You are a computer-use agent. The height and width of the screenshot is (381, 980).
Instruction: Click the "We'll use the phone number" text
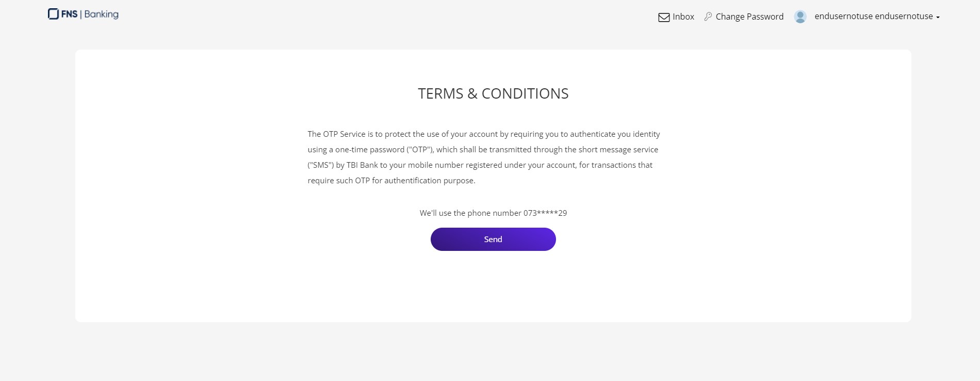(x=470, y=213)
